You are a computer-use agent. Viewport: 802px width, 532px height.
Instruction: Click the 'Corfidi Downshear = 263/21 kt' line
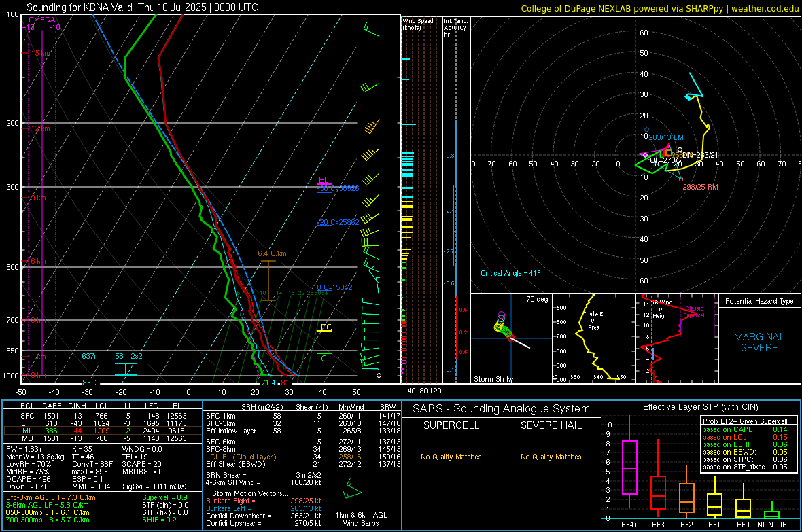click(x=264, y=516)
